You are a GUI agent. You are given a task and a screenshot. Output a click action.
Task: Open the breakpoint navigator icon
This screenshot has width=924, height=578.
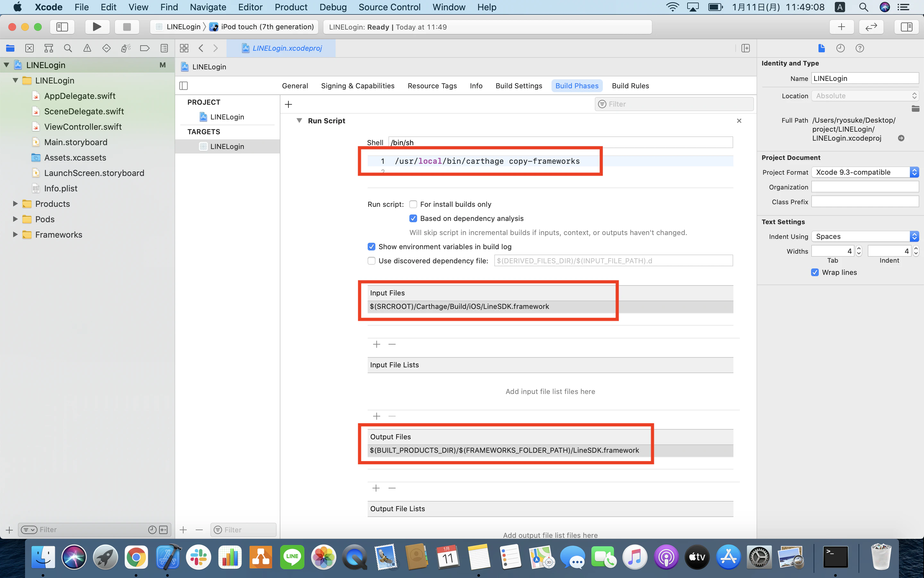click(x=145, y=48)
